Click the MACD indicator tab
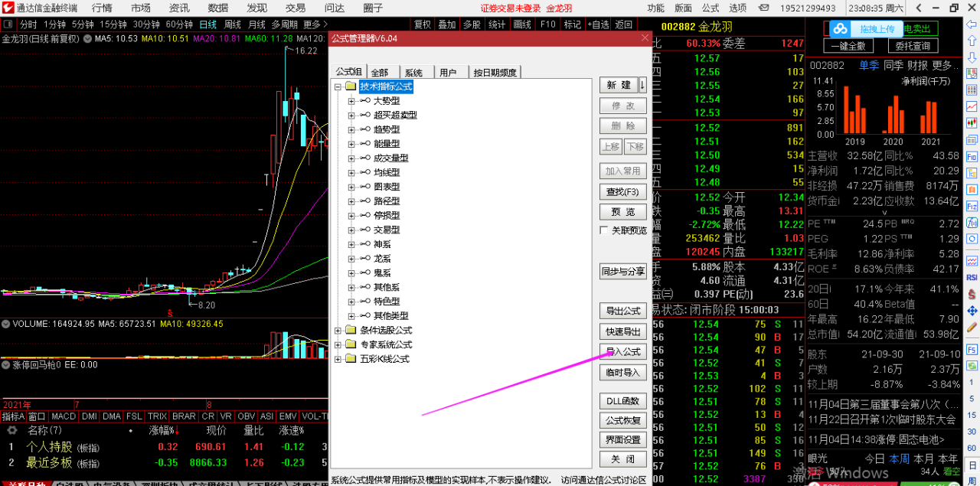The image size is (980, 486). 64,416
